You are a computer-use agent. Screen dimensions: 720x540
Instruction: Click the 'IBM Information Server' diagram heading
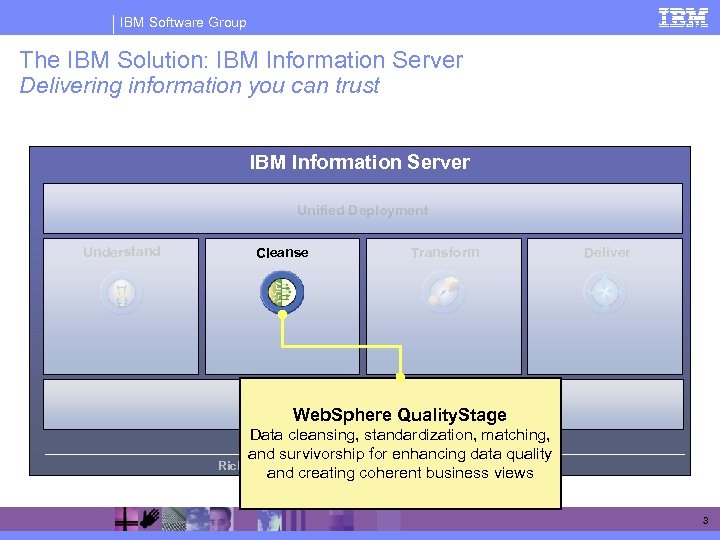360,162
